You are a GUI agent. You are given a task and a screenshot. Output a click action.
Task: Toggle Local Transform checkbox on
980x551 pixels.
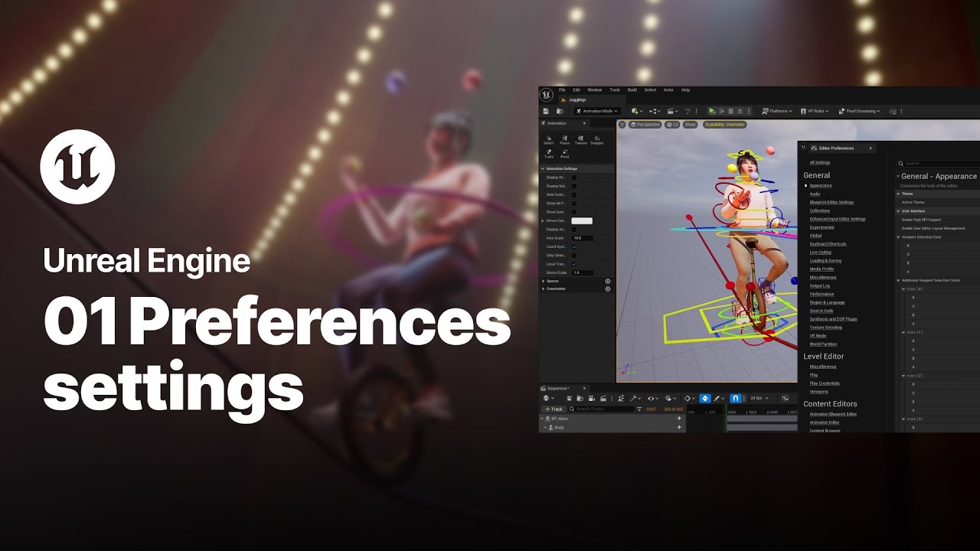point(574,262)
